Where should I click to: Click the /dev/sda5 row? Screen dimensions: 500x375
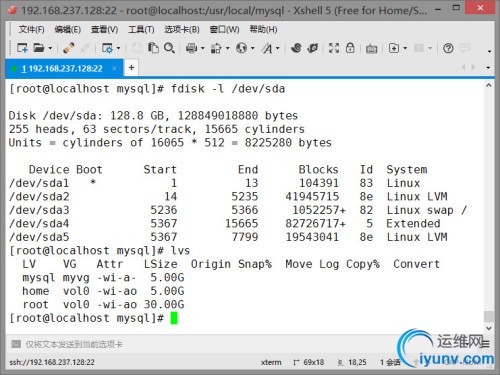coord(228,237)
